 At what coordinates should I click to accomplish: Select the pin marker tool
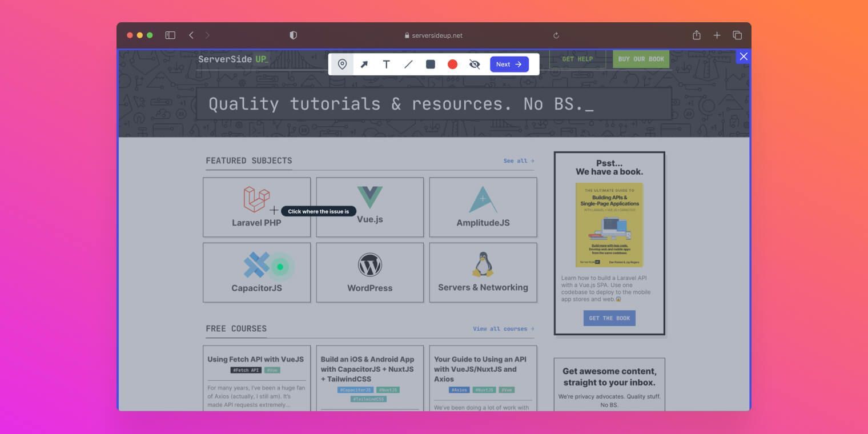click(342, 65)
